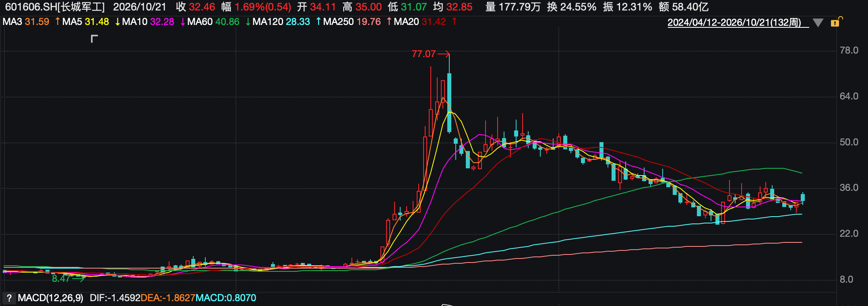868x306 pixels.
Task: Click the DEA:-1.8627 value
Action: [x=168, y=298]
